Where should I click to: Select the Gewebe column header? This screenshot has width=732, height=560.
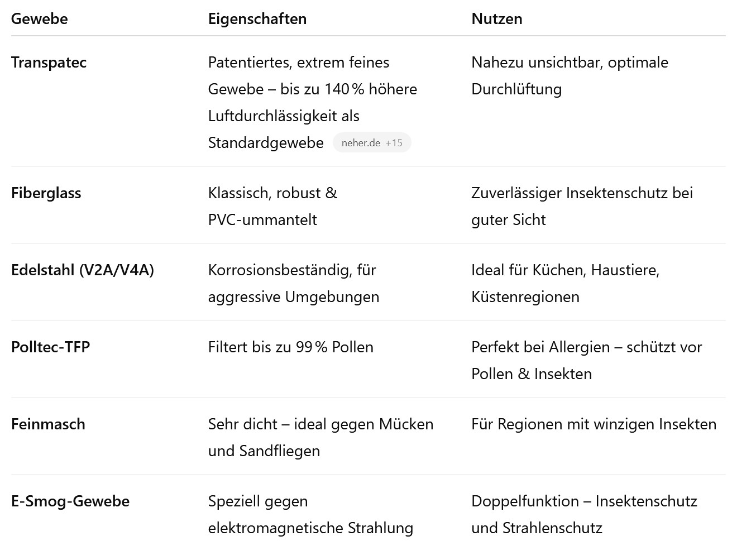tap(40, 18)
